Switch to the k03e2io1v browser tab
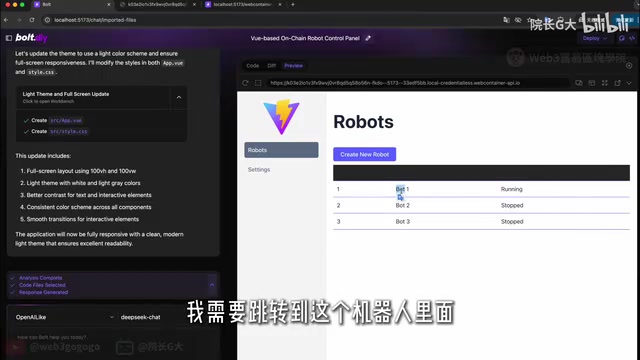Screen dimensions: 640x360 157,4
